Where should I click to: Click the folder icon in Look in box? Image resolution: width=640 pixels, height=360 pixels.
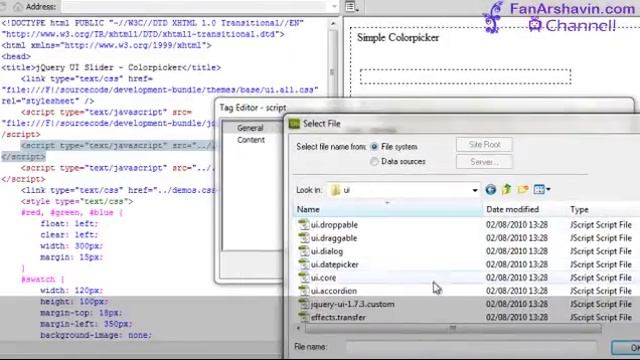336,190
